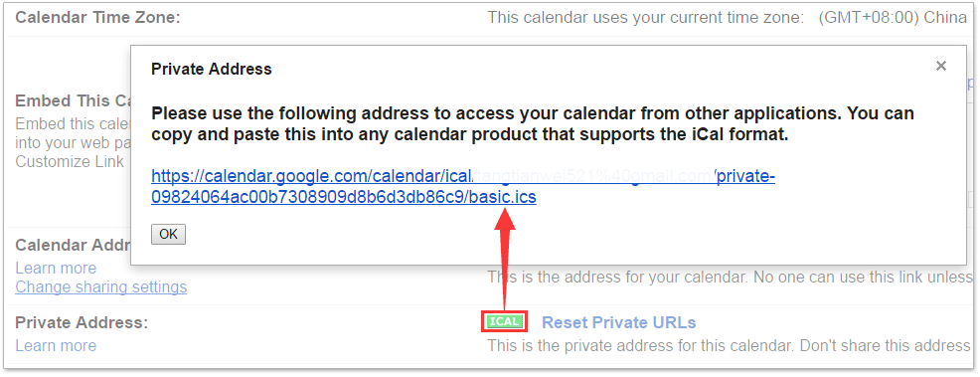980x377 pixels.
Task: Click the Customize Link embed text
Action: [70, 162]
